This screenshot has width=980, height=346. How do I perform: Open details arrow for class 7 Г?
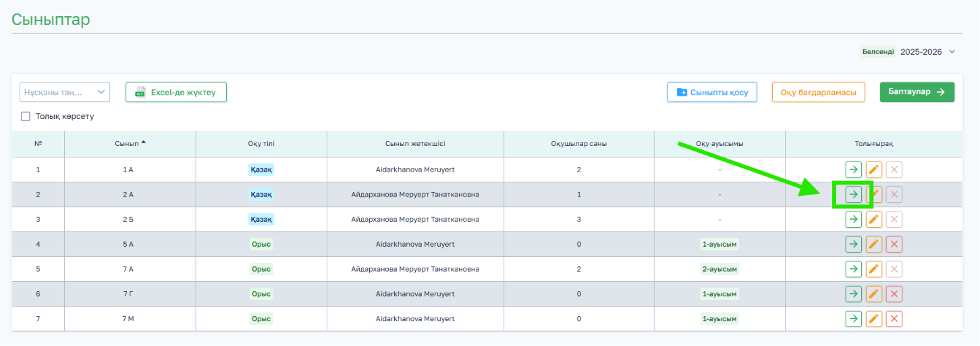tap(854, 294)
